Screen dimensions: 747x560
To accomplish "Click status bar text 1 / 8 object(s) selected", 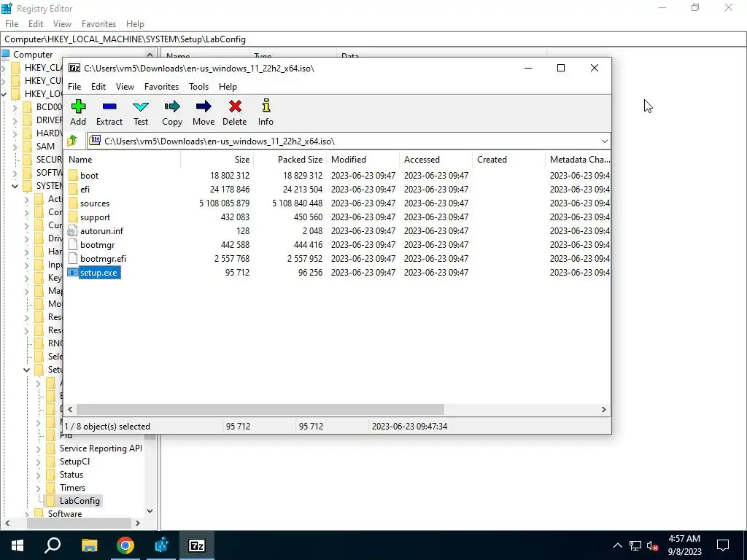I will pos(107,427).
